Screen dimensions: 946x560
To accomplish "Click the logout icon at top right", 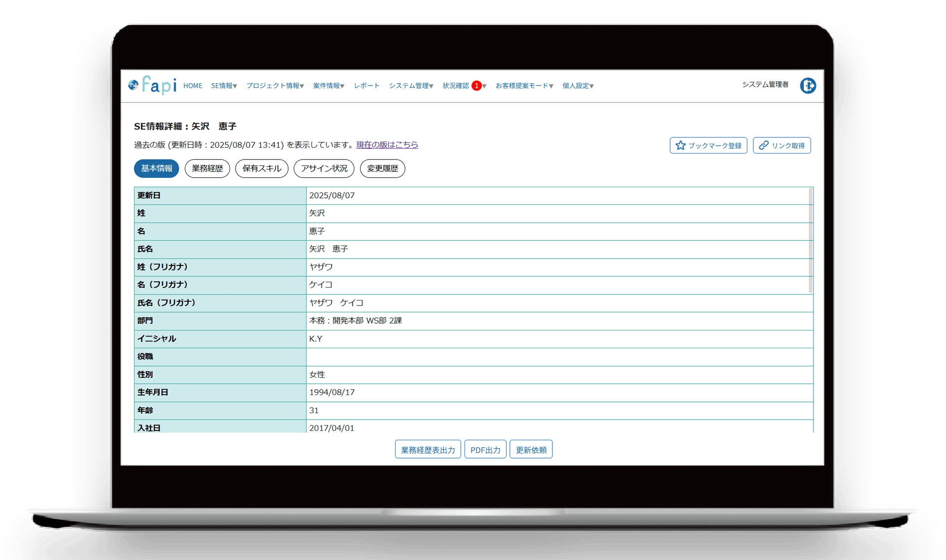I will pos(808,86).
